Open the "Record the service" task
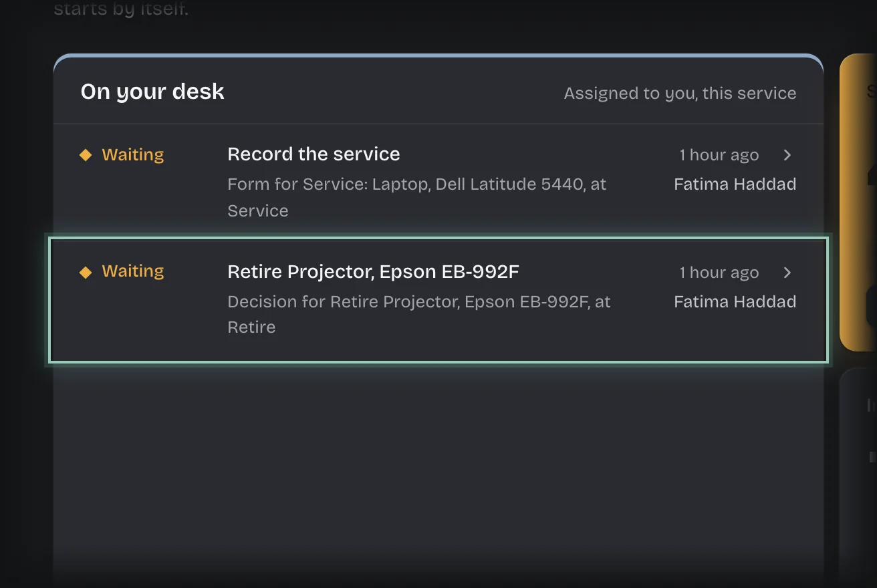877x588 pixels. [314, 154]
